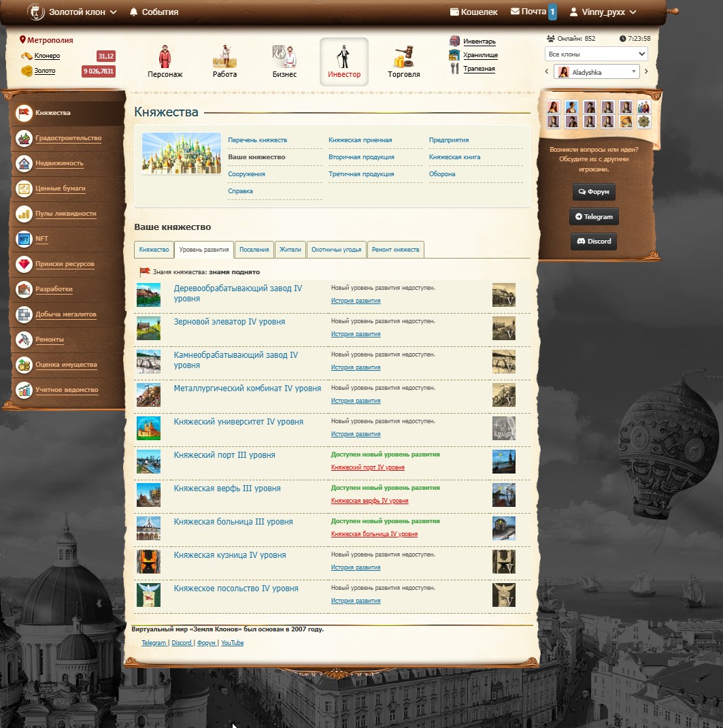Select the Охотничьи угодья tab
Screen dimensions: 723x728
[x=336, y=250]
